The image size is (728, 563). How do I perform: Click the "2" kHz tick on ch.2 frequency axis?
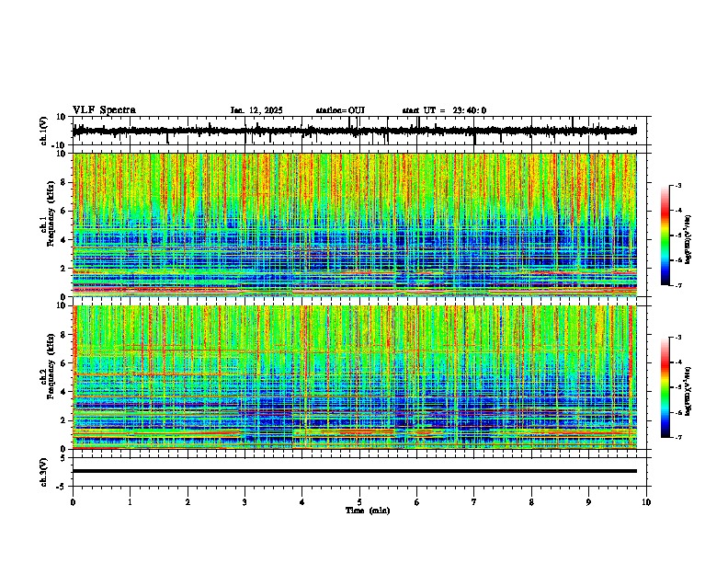pos(64,420)
